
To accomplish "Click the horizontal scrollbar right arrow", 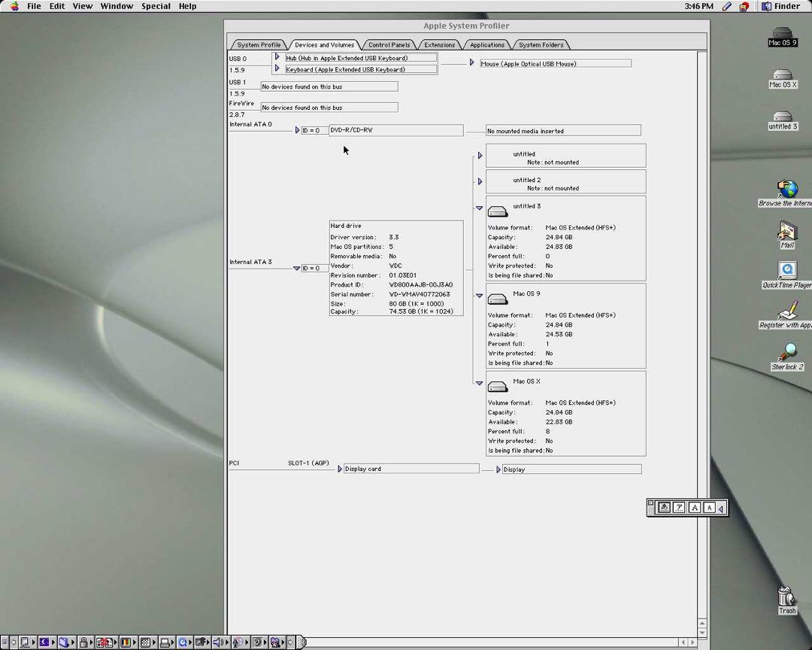I will coord(692,642).
